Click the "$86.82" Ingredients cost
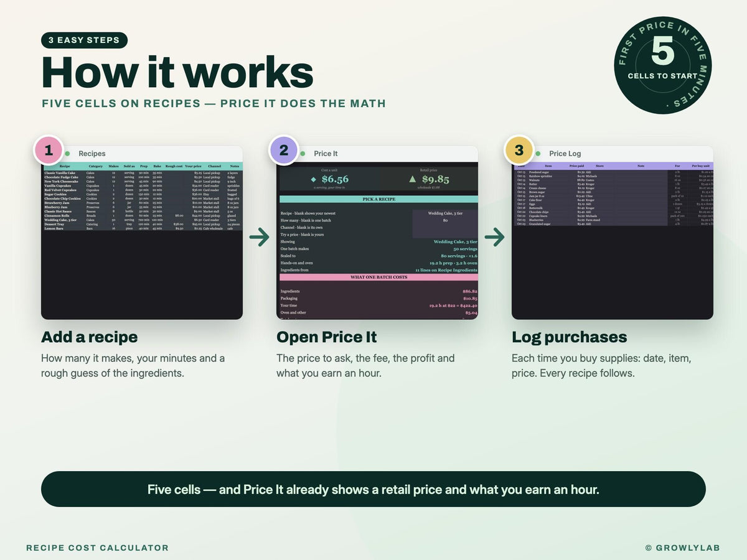This screenshot has height=560, width=747. pyautogui.click(x=470, y=291)
